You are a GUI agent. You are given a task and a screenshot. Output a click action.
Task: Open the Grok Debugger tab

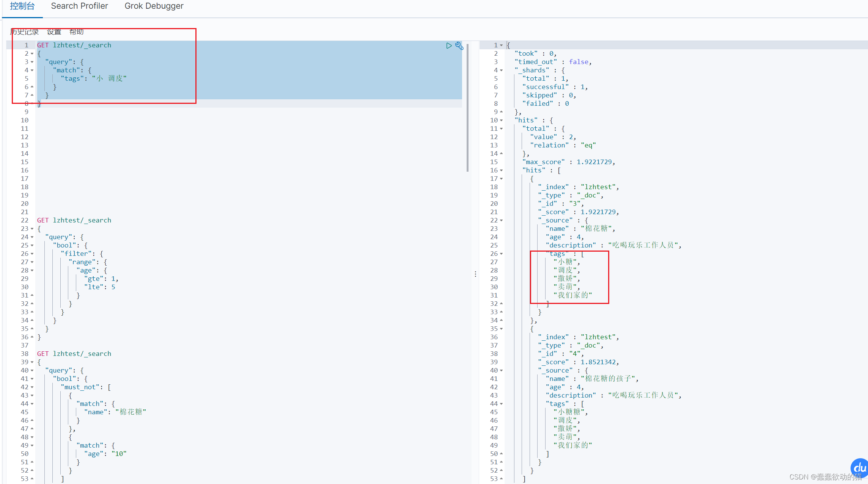[x=154, y=6]
